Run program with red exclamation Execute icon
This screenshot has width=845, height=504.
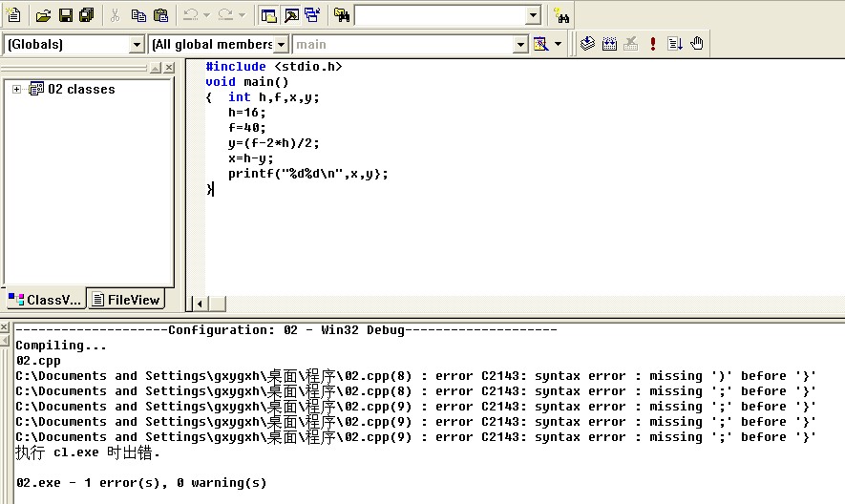653,44
